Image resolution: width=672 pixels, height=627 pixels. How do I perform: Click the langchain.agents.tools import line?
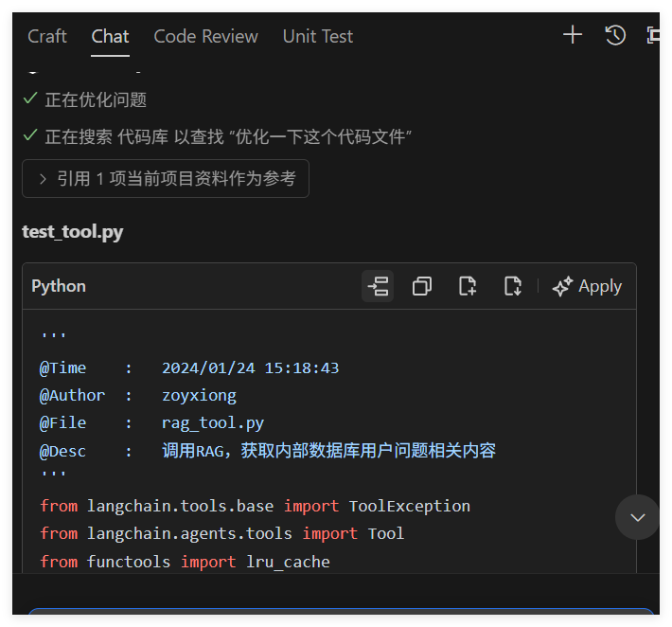[x=222, y=533]
